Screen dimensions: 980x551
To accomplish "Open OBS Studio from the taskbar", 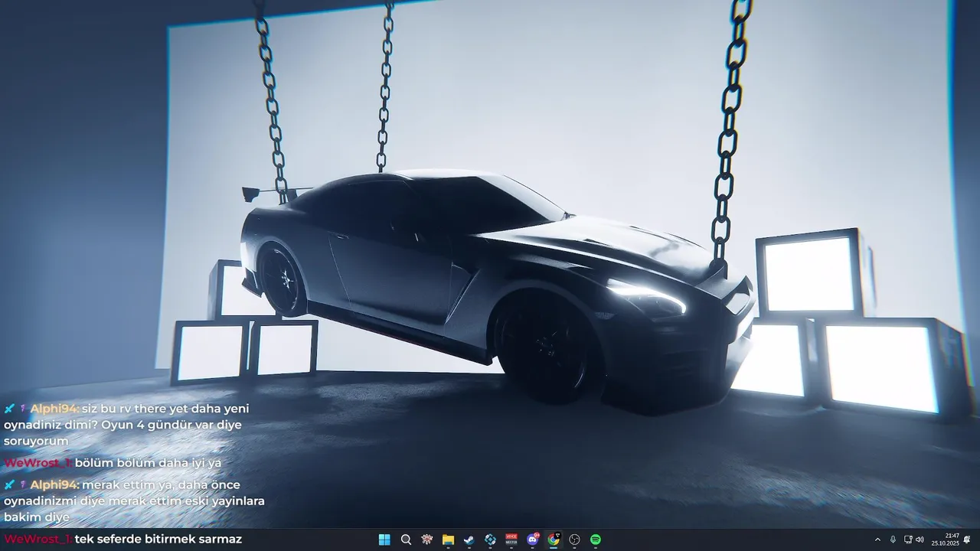I will [574, 540].
